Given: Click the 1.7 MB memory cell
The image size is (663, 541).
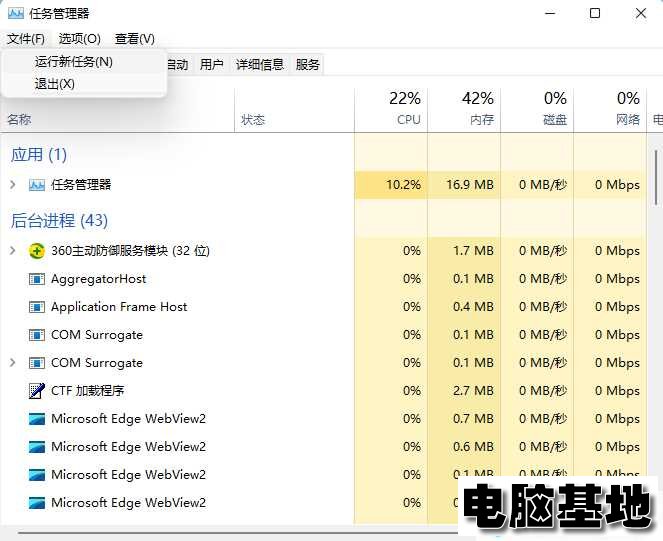Looking at the screenshot, I should [x=464, y=251].
